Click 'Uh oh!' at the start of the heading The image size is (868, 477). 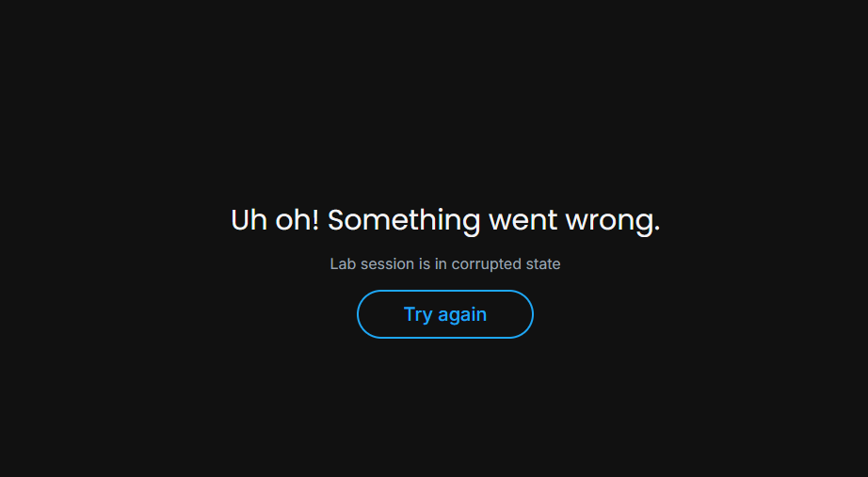pyautogui.click(x=275, y=220)
